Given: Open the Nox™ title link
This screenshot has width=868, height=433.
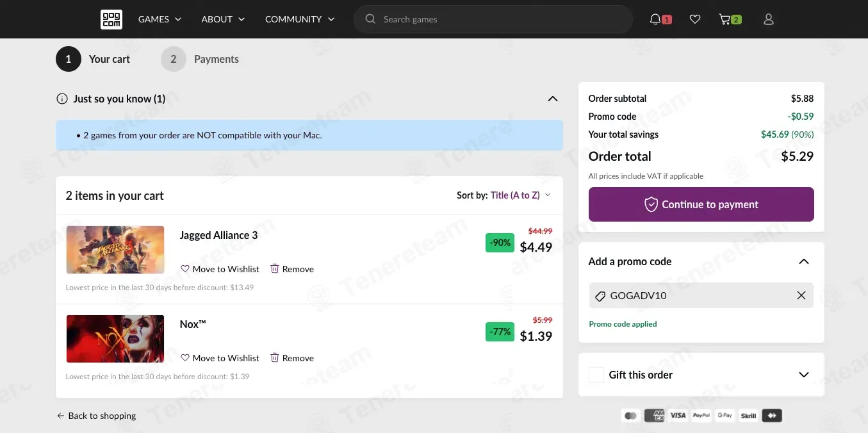Looking at the screenshot, I should pyautogui.click(x=193, y=324).
